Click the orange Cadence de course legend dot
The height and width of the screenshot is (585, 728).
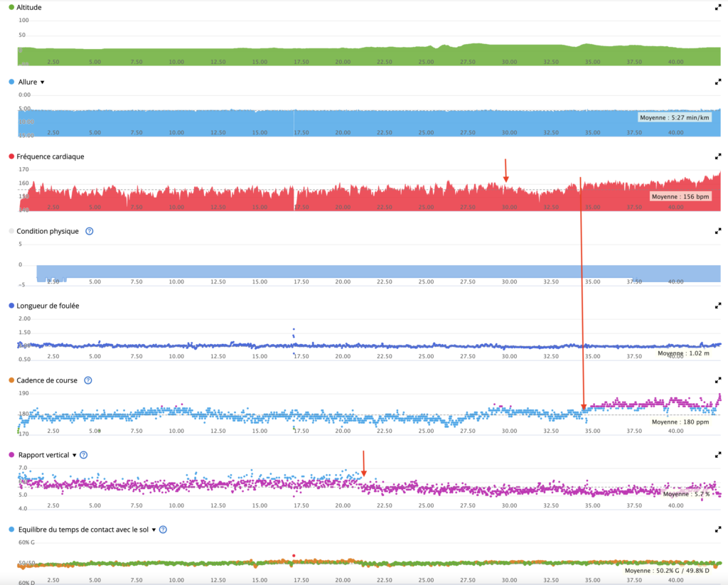pos(11,380)
